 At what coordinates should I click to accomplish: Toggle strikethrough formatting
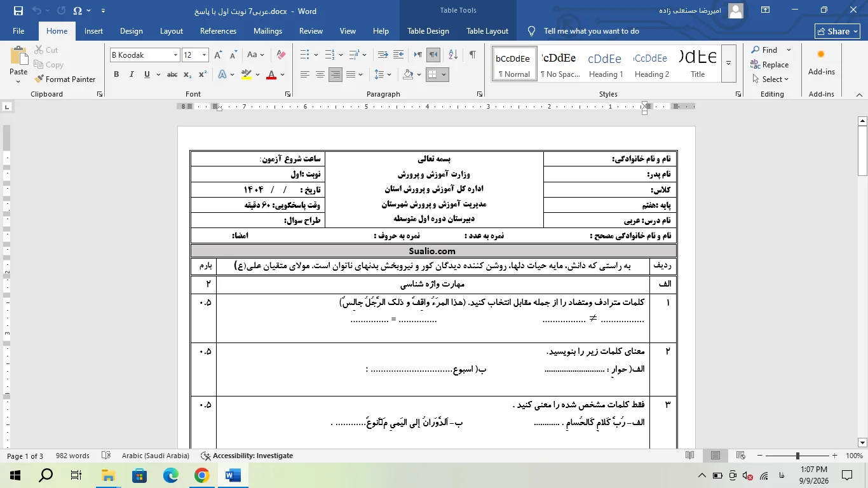click(x=172, y=74)
